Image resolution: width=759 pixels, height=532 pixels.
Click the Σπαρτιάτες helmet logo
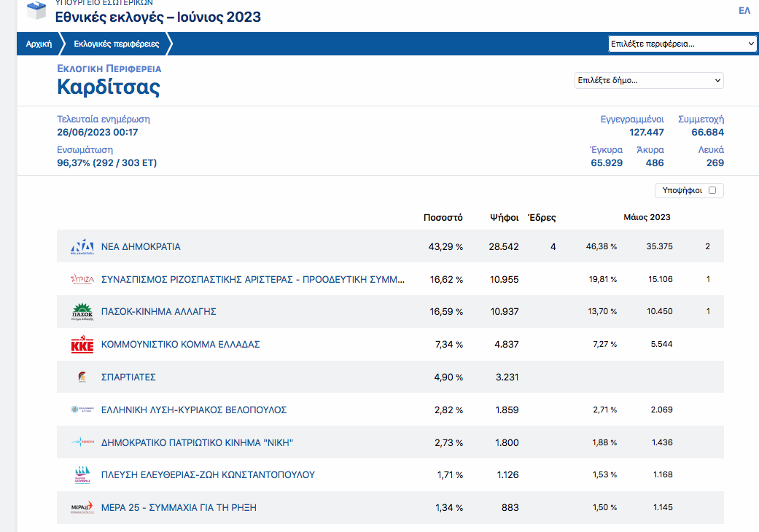coord(82,378)
